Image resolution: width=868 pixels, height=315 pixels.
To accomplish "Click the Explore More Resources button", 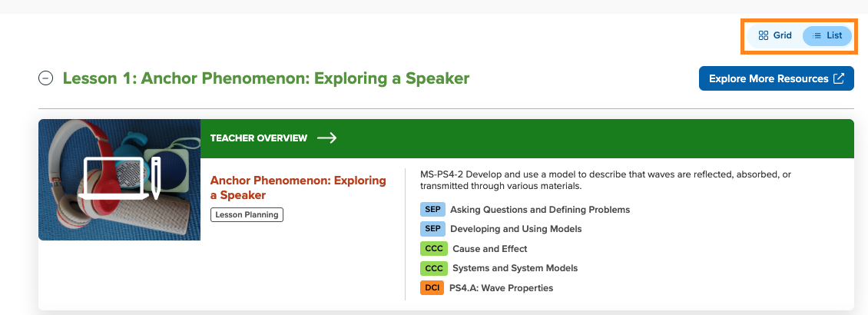I will tap(776, 78).
